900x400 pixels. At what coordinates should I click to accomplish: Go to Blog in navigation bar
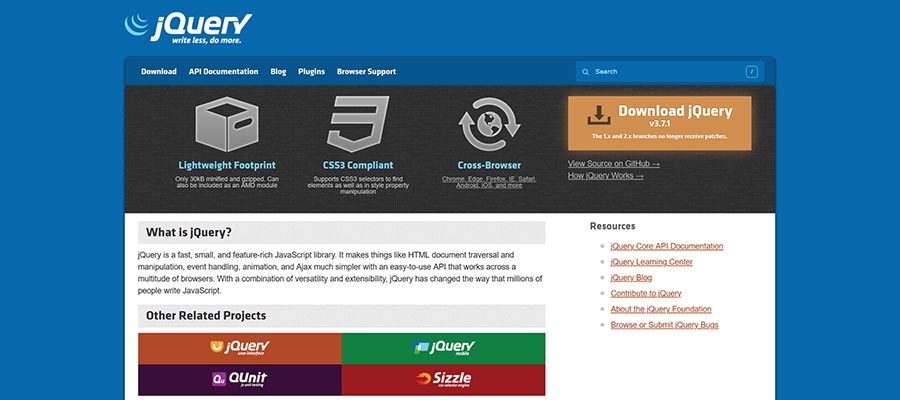coord(278,72)
